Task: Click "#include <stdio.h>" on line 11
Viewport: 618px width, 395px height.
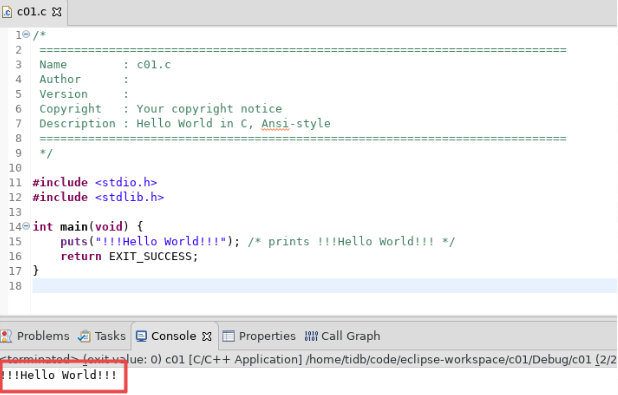Action: coord(95,183)
